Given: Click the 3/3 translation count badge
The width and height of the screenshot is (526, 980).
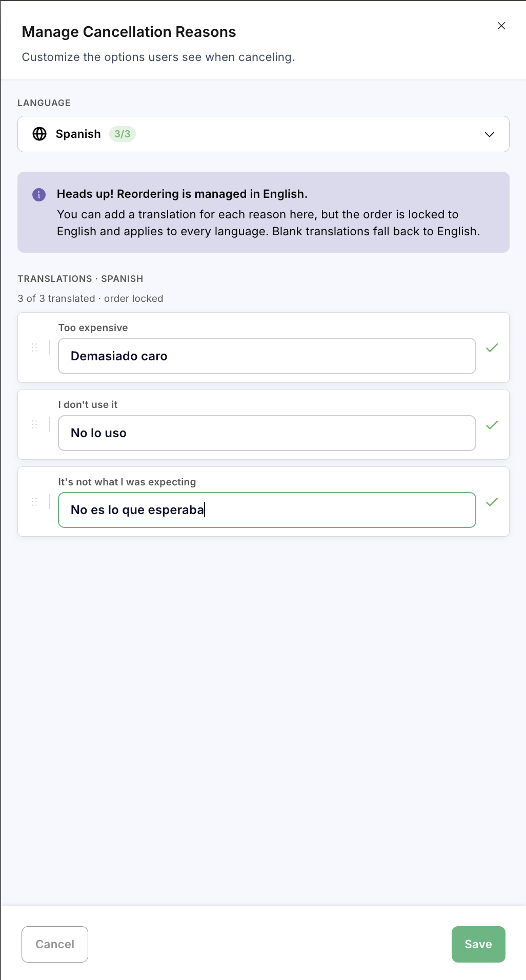Looking at the screenshot, I should tap(123, 134).
